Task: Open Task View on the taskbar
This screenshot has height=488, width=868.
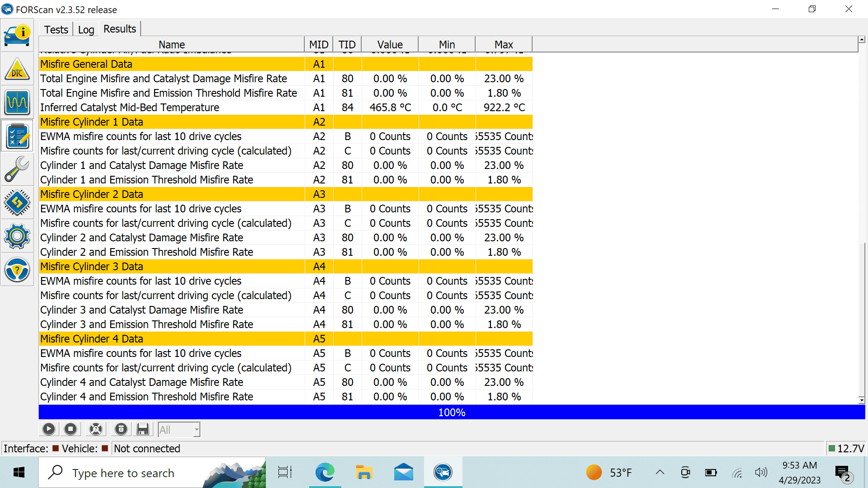Action: pyautogui.click(x=285, y=473)
